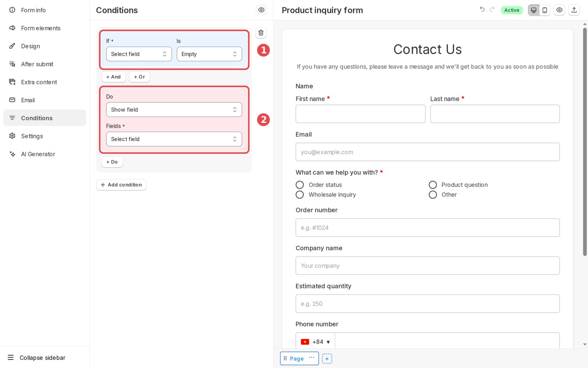Click the Email input field
This screenshot has height=368, width=588.
click(x=428, y=152)
